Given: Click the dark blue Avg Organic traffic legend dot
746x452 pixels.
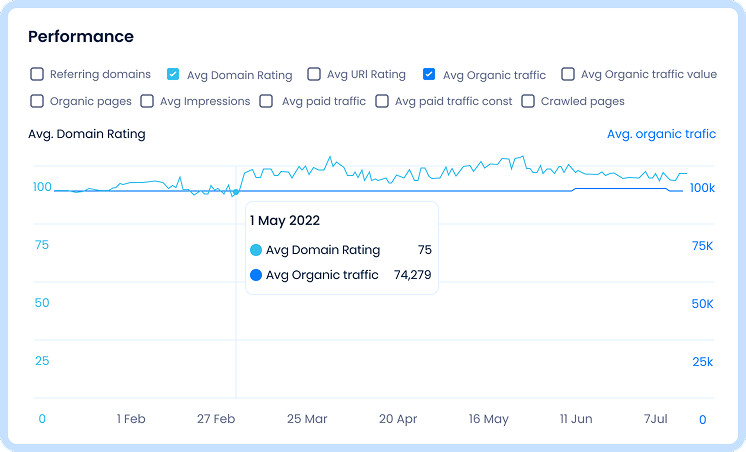Looking at the screenshot, I should tap(256, 275).
